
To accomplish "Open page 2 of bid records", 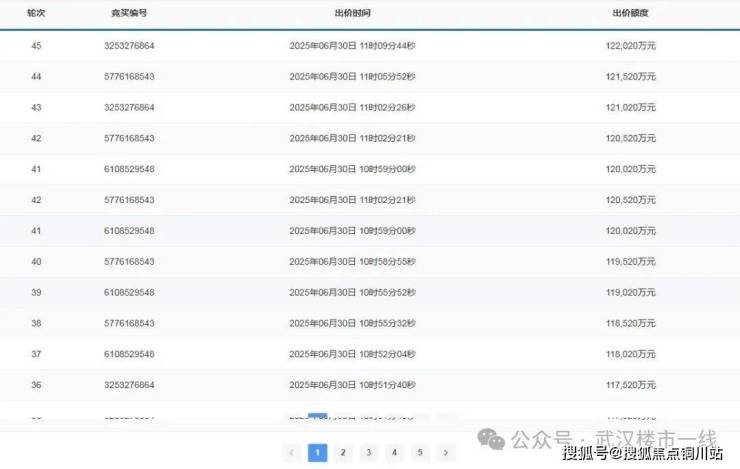I will point(343,453).
